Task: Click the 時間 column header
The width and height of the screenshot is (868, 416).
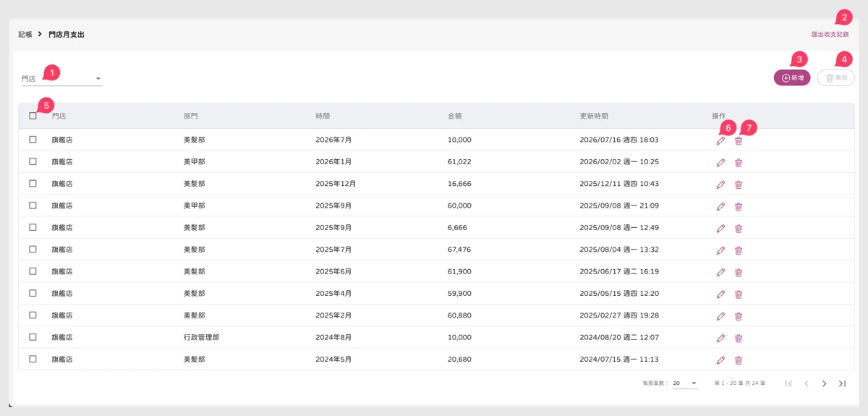Action: pyautogui.click(x=323, y=116)
